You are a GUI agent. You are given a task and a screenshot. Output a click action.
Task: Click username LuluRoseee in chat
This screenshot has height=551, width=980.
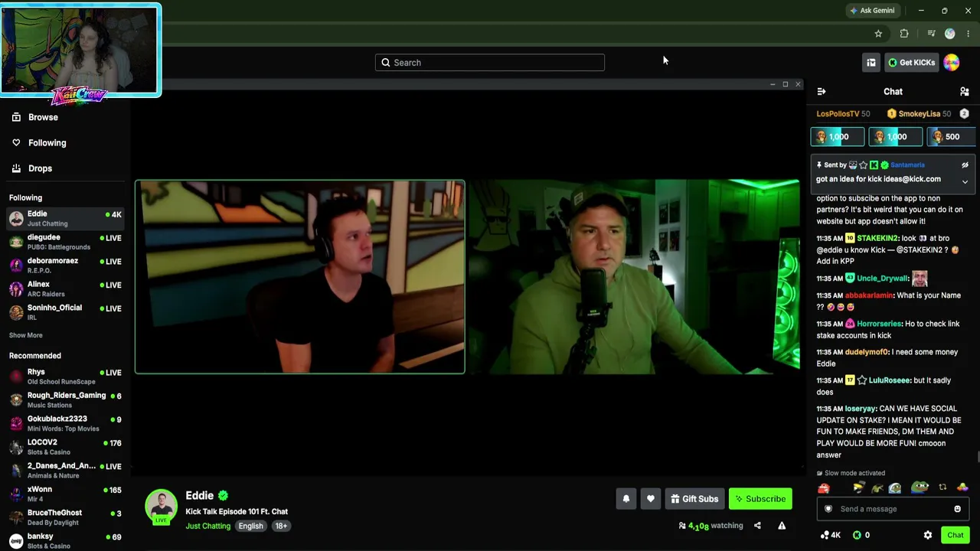click(889, 380)
